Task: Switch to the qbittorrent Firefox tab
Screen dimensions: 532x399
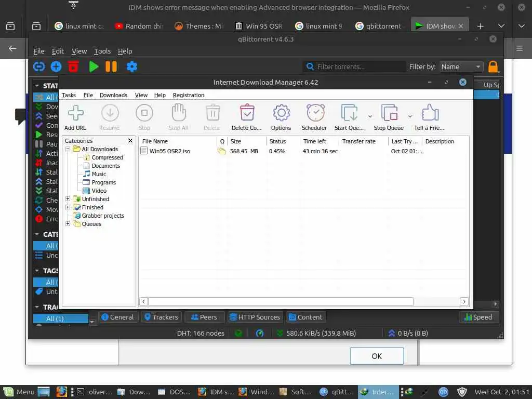Action: point(380,26)
